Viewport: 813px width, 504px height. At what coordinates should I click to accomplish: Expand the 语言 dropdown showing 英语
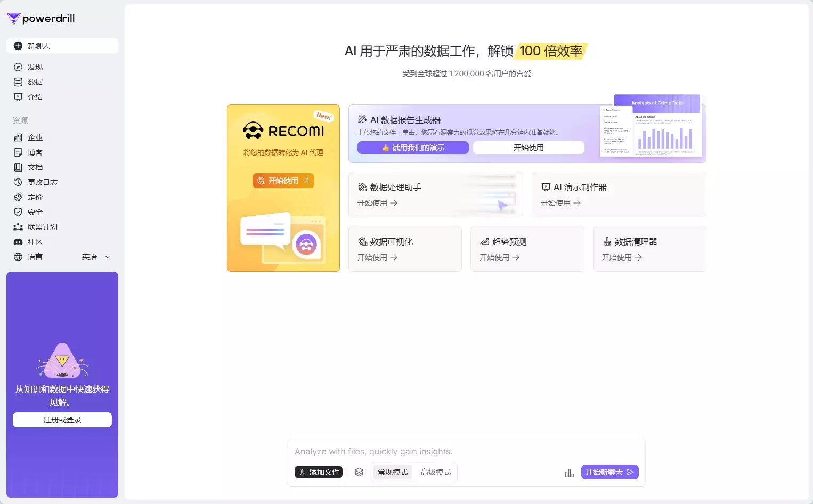96,257
